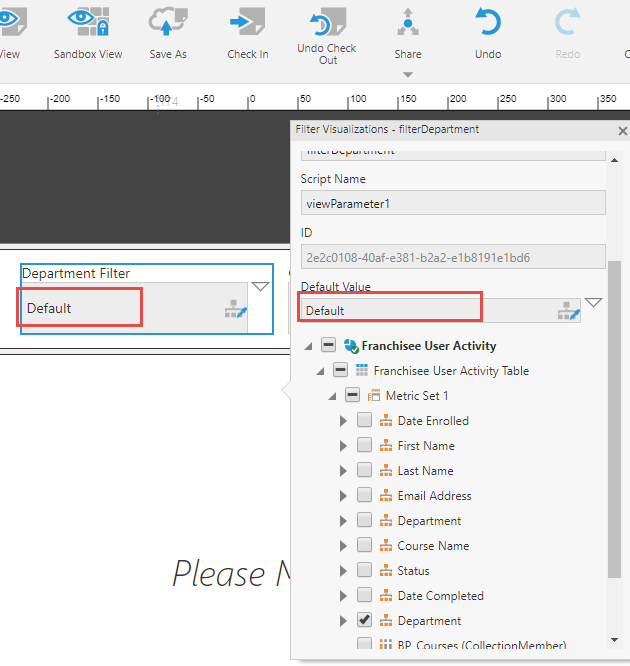Select the Franchisee User Activity Table label
Viewport: 630px width, 666px height.
click(x=451, y=371)
